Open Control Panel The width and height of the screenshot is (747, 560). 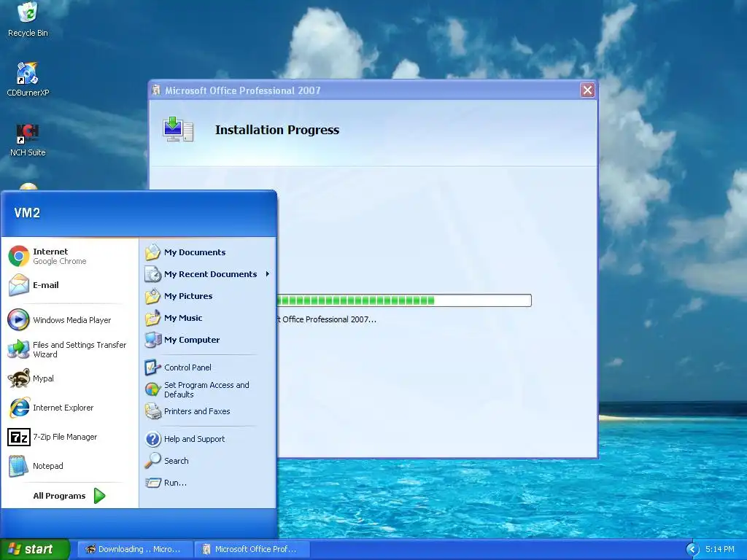[178, 367]
